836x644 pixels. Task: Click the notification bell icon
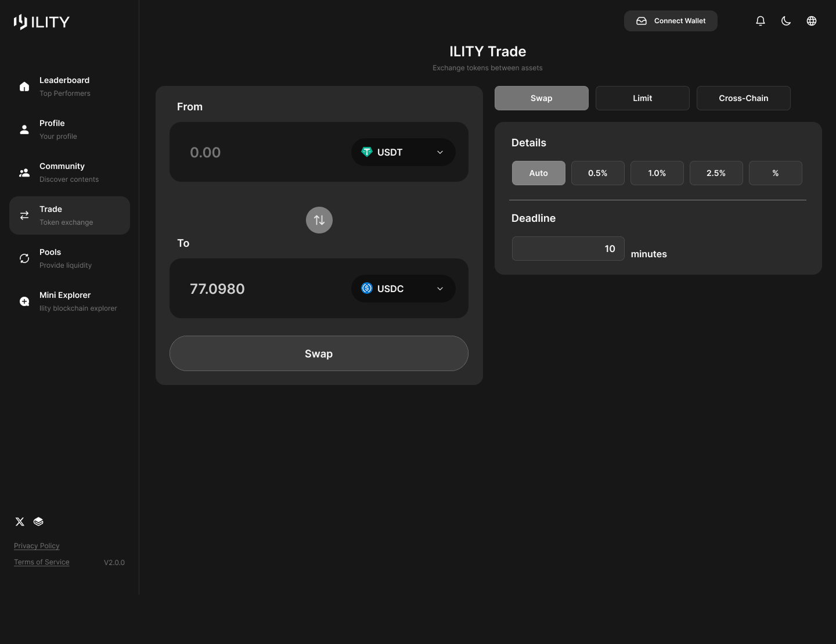tap(760, 20)
